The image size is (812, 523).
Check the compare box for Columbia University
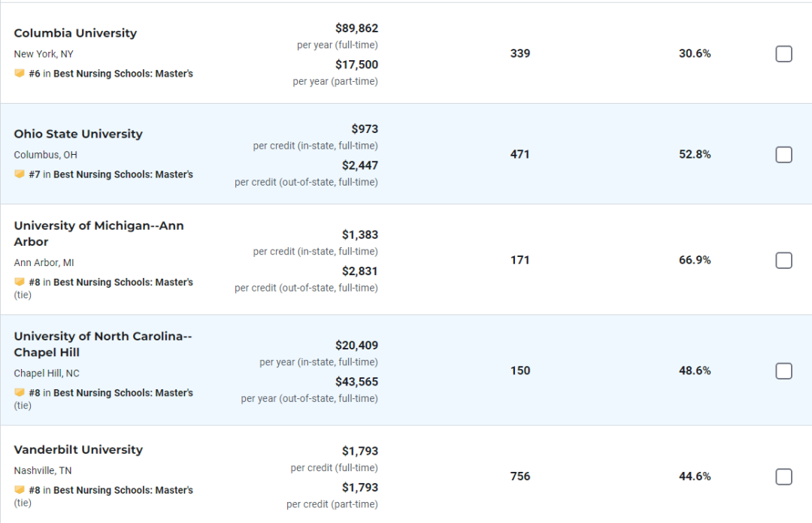click(x=783, y=54)
